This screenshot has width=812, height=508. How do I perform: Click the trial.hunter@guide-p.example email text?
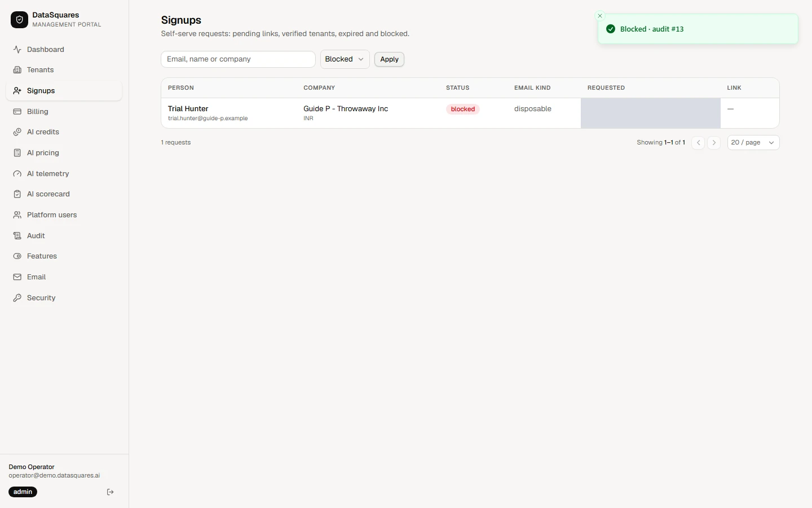pyautogui.click(x=208, y=119)
